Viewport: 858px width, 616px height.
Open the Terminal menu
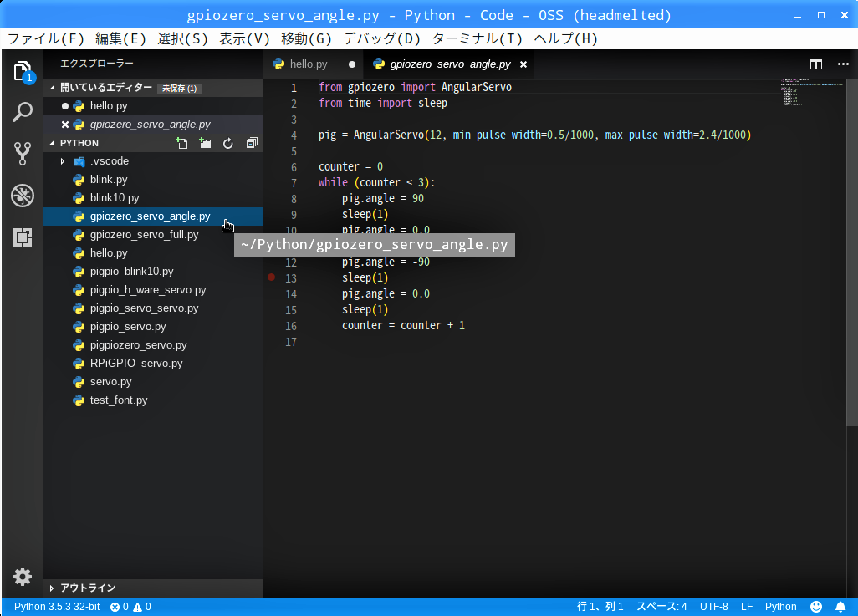tap(478, 38)
